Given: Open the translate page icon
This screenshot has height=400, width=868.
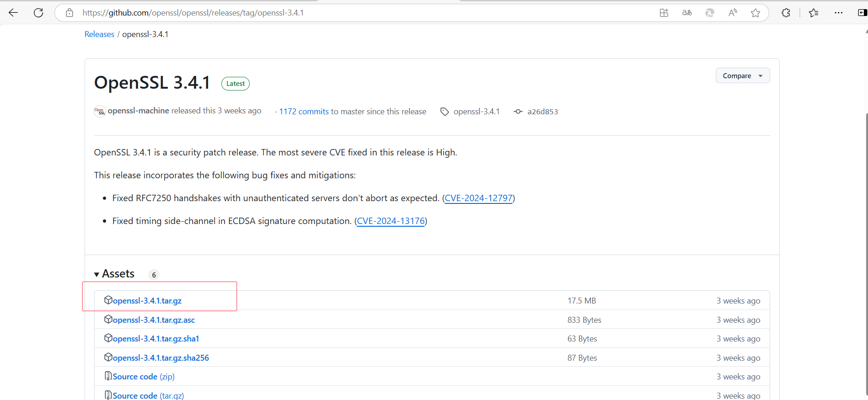Looking at the screenshot, I should 687,13.
